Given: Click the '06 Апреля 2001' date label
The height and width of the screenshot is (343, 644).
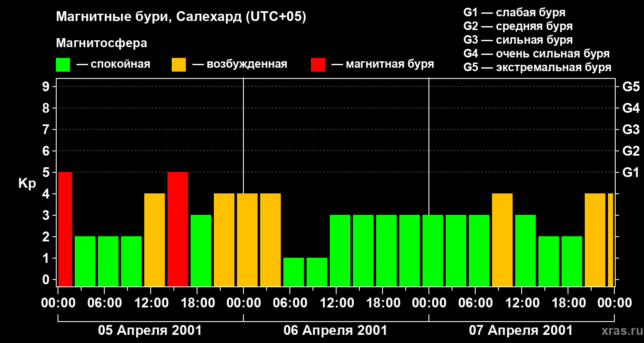Looking at the screenshot, I should coord(335,331).
